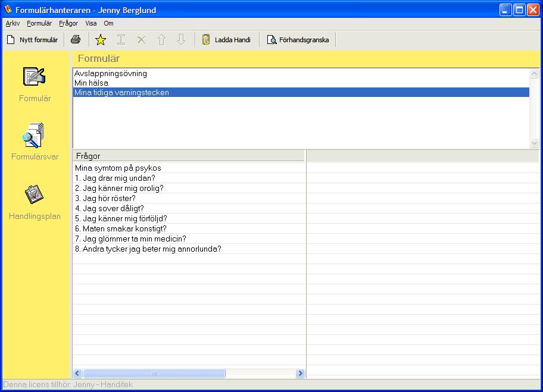Open the Om menu
Screen dimensions: 543x392
(x=108, y=23)
